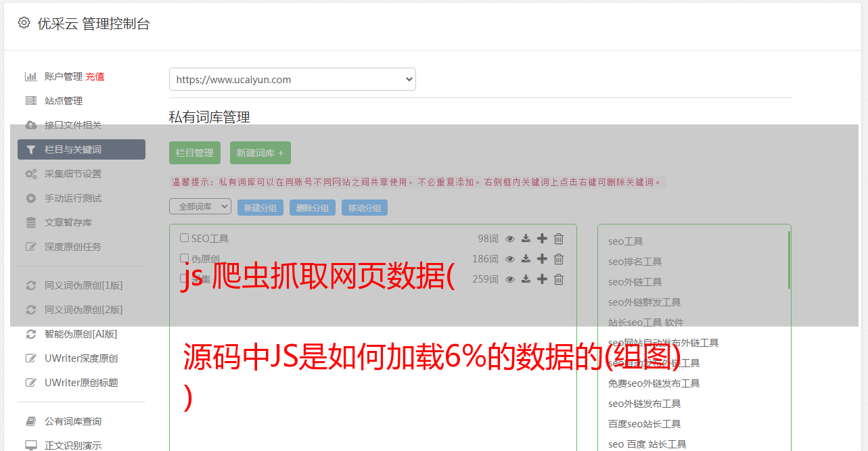
Task: Click the edit icon for 深度原创任务
Action: point(31,247)
